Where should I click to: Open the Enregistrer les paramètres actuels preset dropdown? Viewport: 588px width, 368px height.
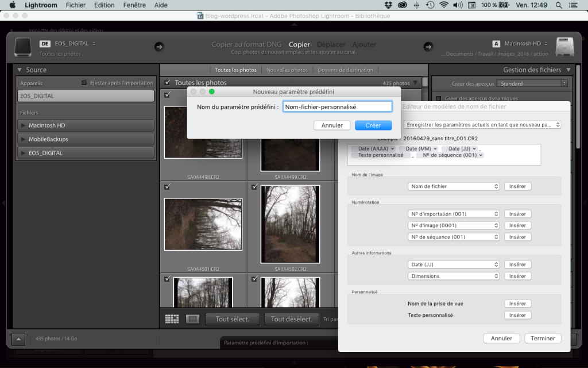(x=482, y=125)
